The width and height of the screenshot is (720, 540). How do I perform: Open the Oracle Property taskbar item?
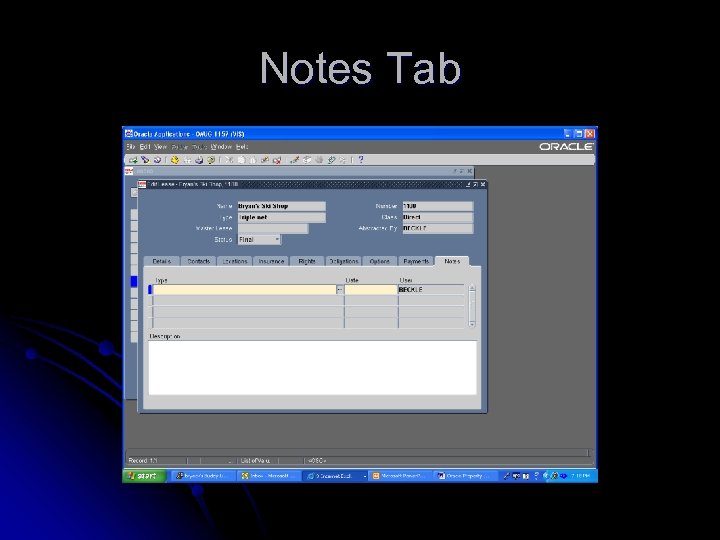[x=465, y=476]
